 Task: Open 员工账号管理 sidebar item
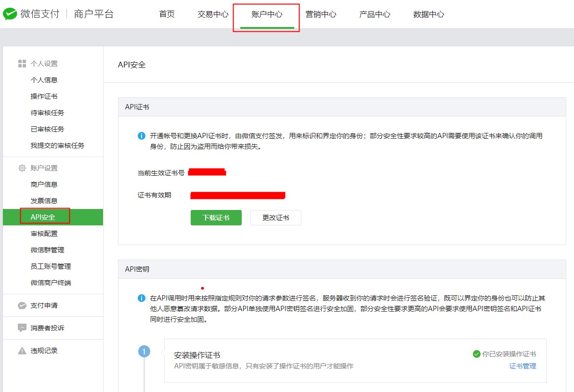coord(51,266)
